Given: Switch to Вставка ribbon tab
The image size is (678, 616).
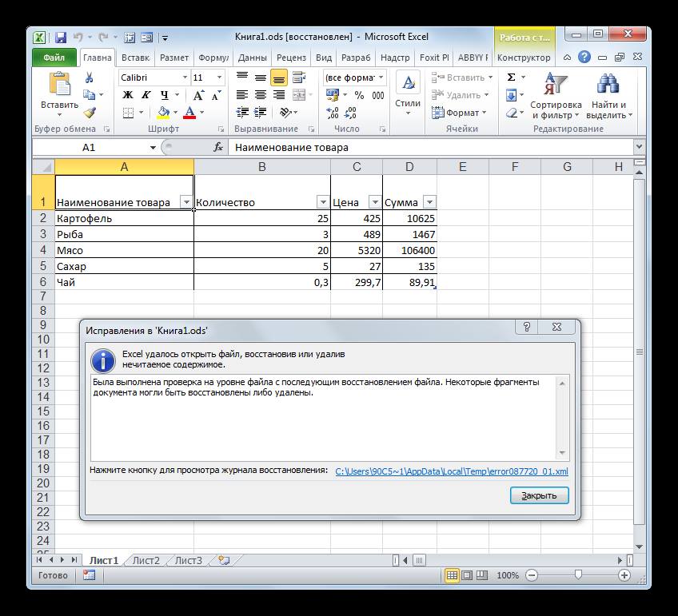Looking at the screenshot, I should [x=135, y=58].
